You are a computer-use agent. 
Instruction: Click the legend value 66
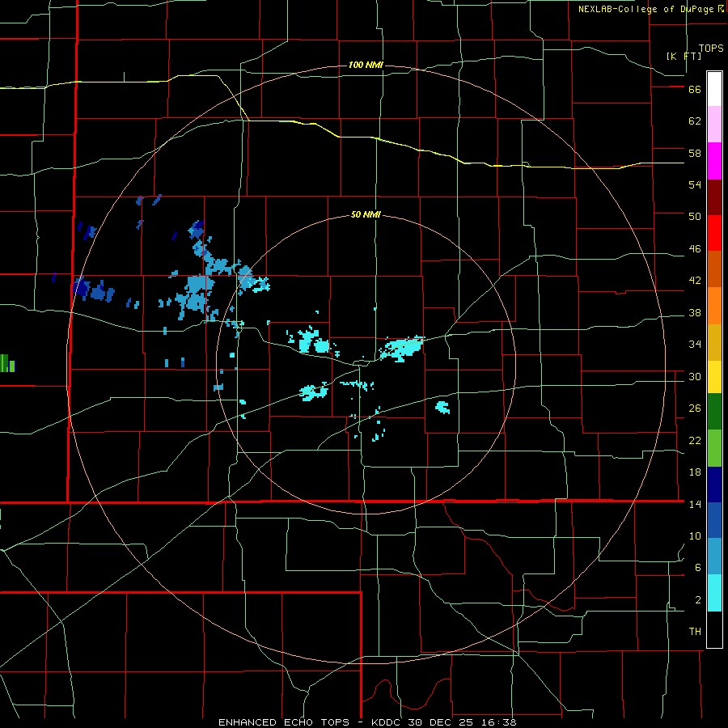pyautogui.click(x=695, y=90)
